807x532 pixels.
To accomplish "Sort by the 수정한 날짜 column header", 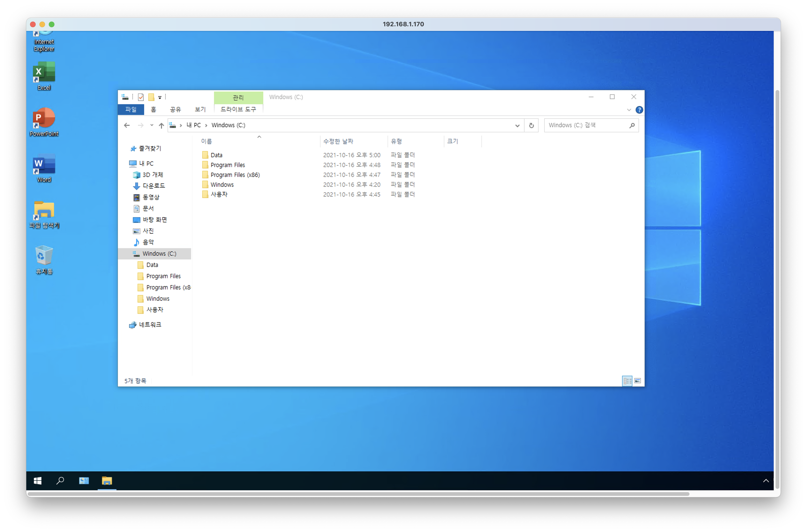I will [338, 141].
